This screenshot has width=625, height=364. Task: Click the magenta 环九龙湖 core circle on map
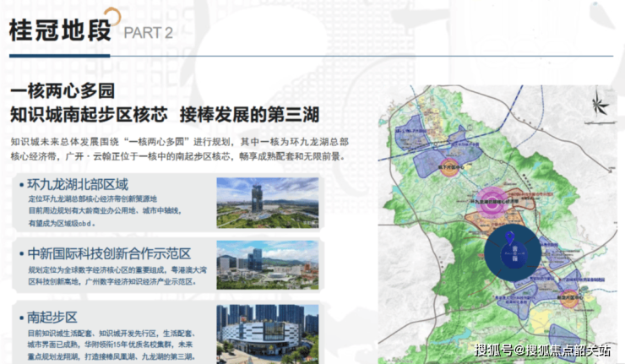click(x=492, y=202)
